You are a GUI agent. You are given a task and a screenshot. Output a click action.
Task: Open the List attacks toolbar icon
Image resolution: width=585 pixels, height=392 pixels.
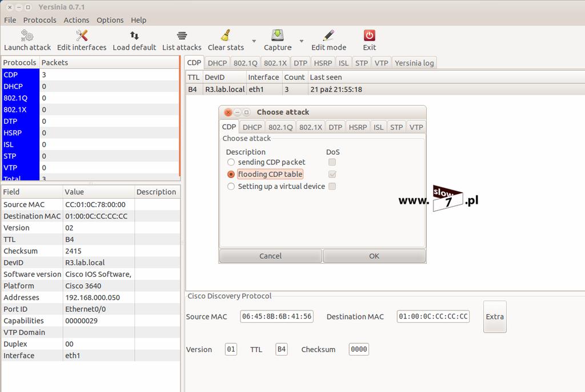tap(182, 35)
